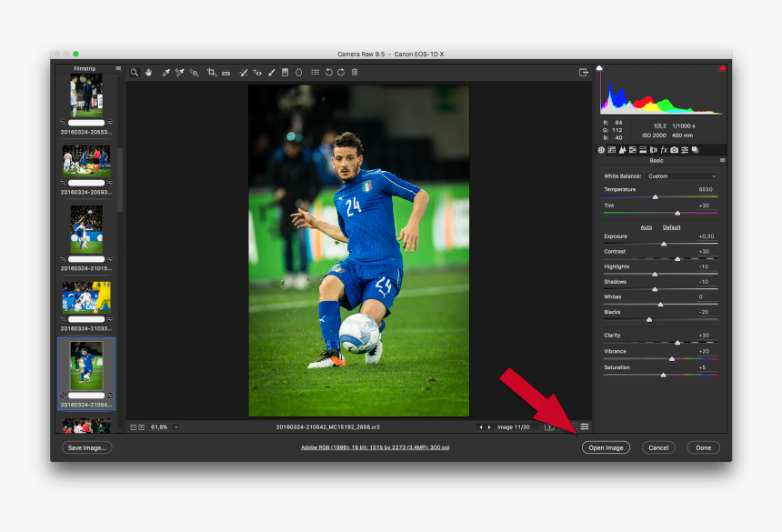Open the preview preferences sliders icon
The image size is (782, 532).
[x=585, y=427]
